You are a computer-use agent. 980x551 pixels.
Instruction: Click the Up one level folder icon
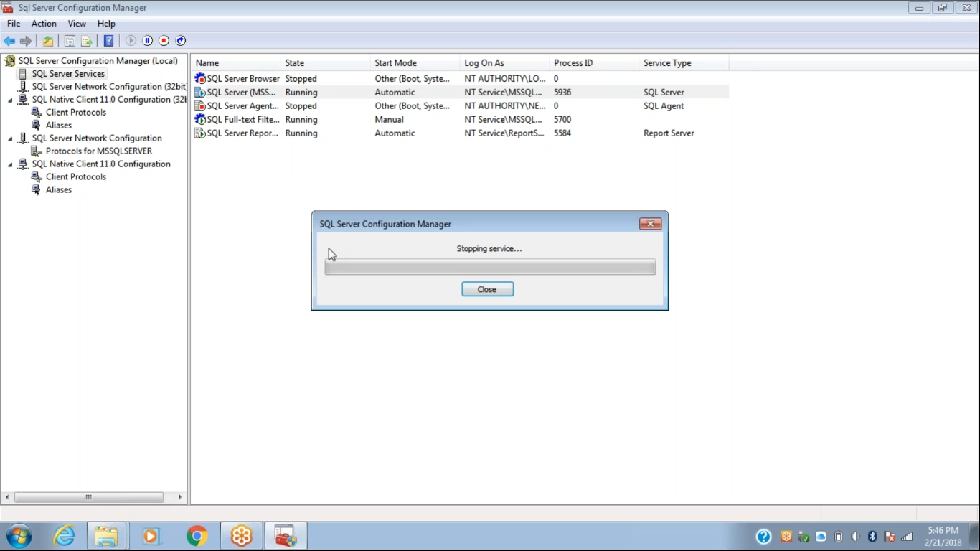coord(48,41)
